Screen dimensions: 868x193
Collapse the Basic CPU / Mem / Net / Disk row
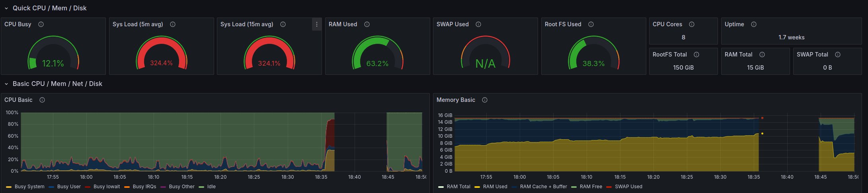tap(6, 84)
